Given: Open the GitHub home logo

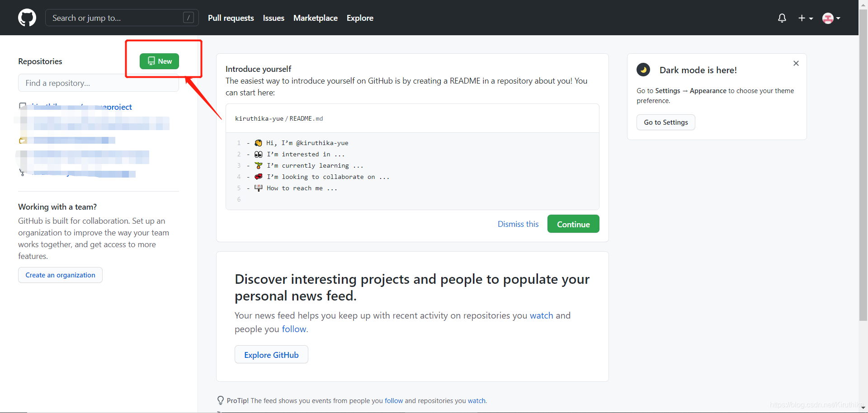Looking at the screenshot, I should point(27,18).
